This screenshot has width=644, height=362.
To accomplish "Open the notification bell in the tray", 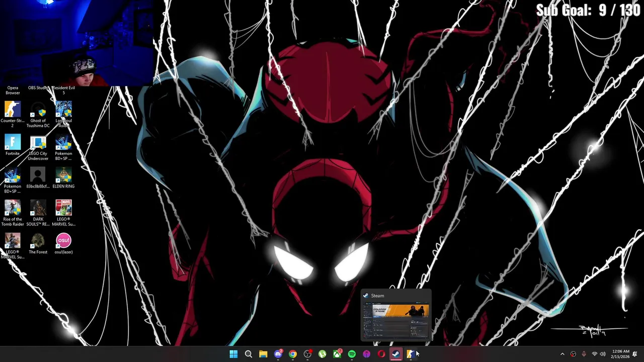I will pyautogui.click(x=635, y=354).
